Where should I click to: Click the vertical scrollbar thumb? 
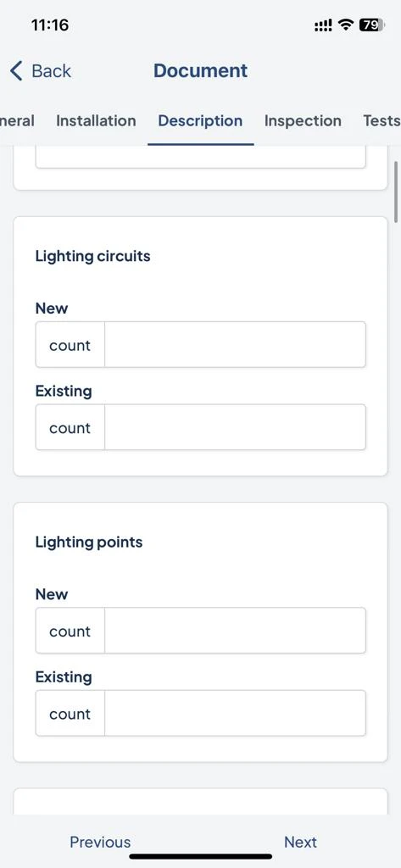(x=396, y=192)
